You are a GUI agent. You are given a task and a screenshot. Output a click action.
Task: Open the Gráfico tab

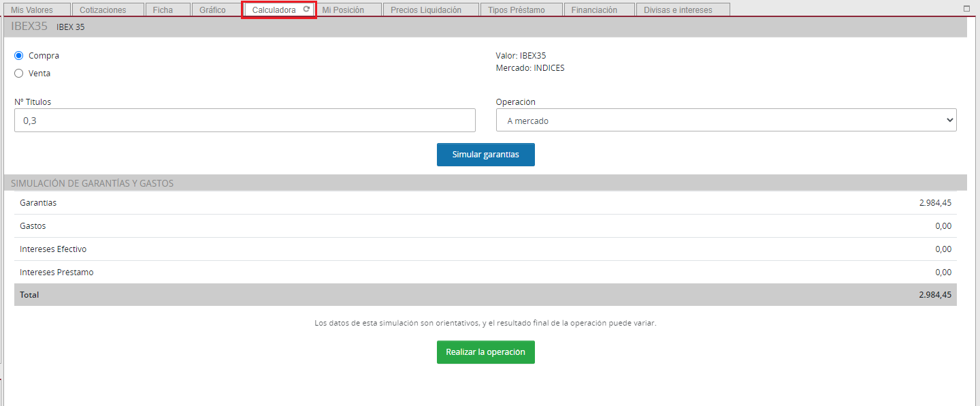click(218, 10)
